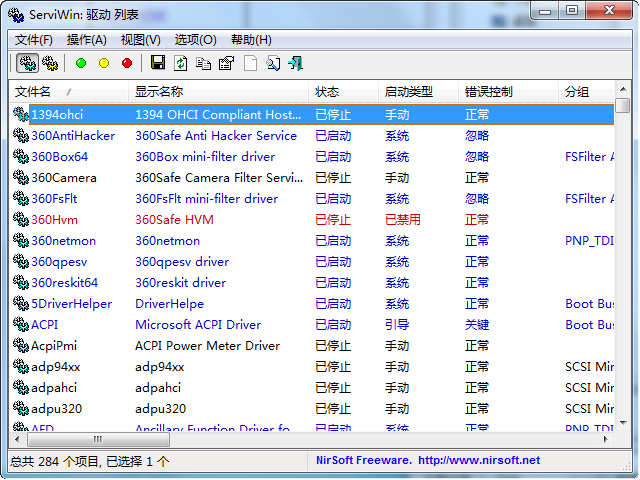Screen dimensions: 640x480
Task: Click gear icon of ACPI row
Action: [x=20, y=324]
